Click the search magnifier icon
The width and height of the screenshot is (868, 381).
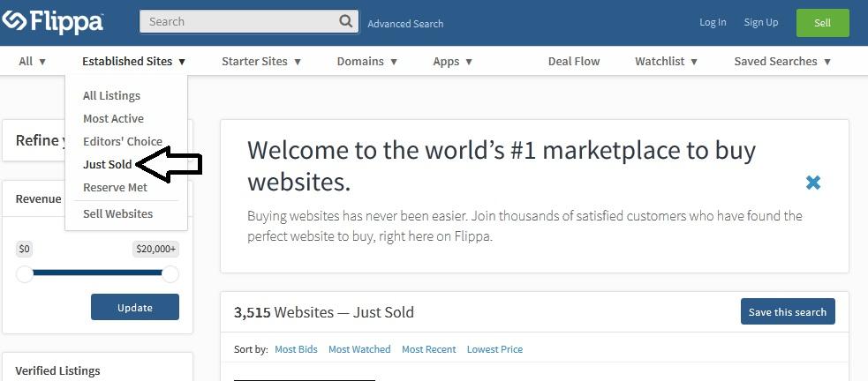pos(346,21)
